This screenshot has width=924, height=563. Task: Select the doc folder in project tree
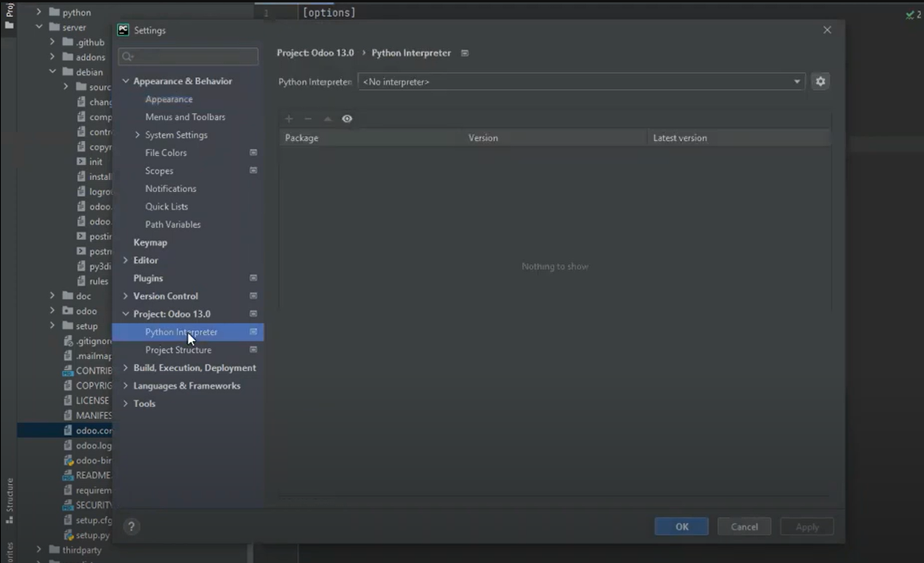[83, 296]
